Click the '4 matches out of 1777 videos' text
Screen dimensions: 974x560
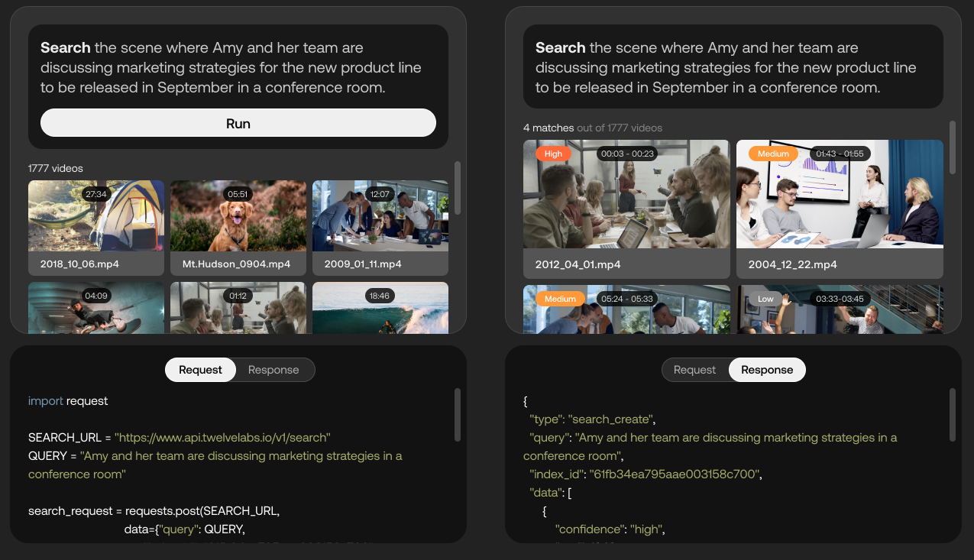coord(593,128)
